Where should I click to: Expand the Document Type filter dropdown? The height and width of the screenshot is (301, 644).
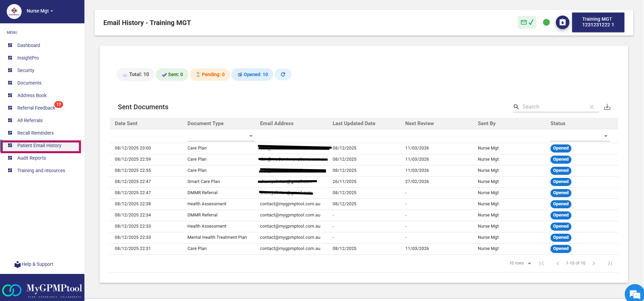(251, 136)
